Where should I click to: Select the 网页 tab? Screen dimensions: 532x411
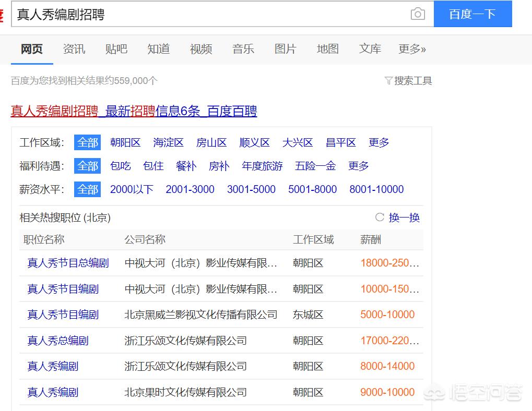tap(32, 49)
